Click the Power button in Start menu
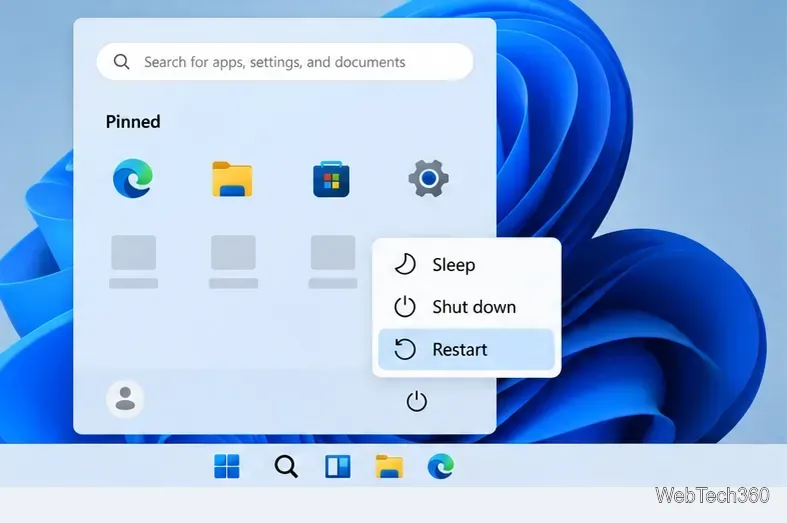The width and height of the screenshot is (787, 523). [x=417, y=401]
